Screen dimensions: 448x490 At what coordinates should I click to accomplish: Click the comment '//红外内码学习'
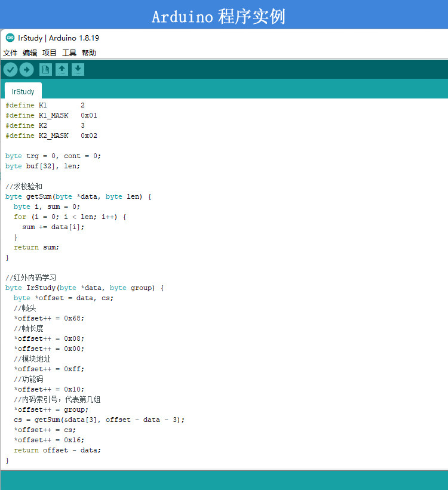[x=30, y=278]
